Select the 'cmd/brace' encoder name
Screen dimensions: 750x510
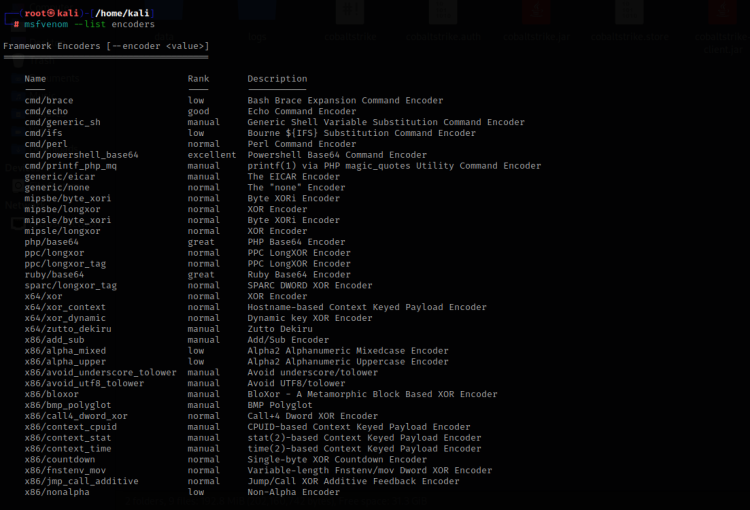(x=49, y=100)
